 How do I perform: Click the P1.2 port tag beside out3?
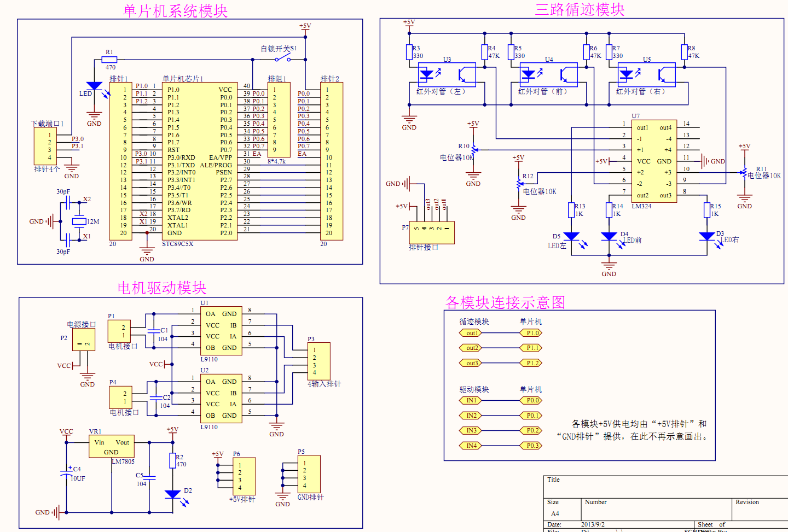click(x=531, y=363)
